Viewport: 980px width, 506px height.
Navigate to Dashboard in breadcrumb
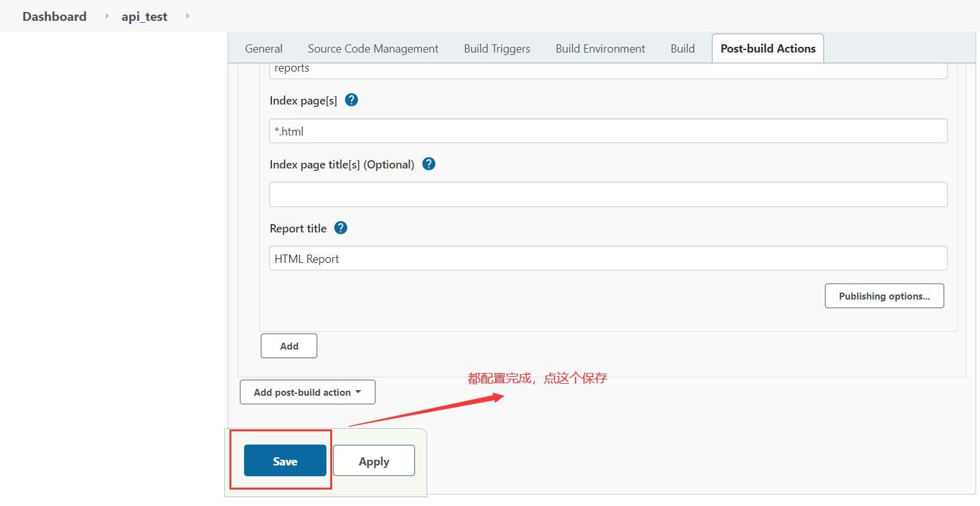55,16
